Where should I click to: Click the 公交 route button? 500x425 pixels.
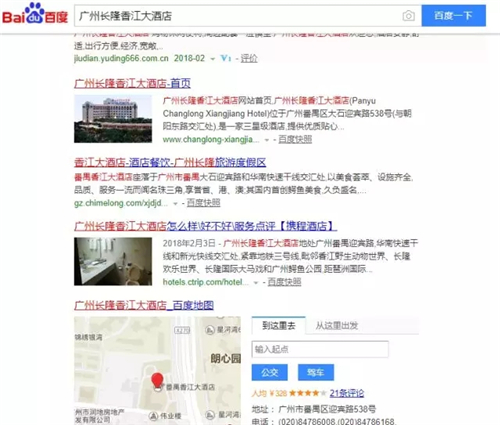[270, 372]
